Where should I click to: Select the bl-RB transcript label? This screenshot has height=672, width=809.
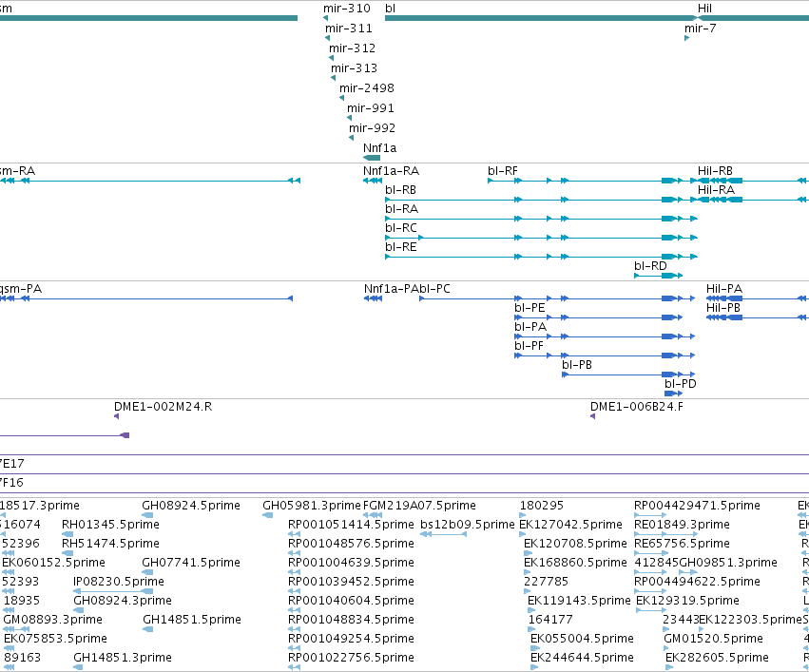point(400,190)
